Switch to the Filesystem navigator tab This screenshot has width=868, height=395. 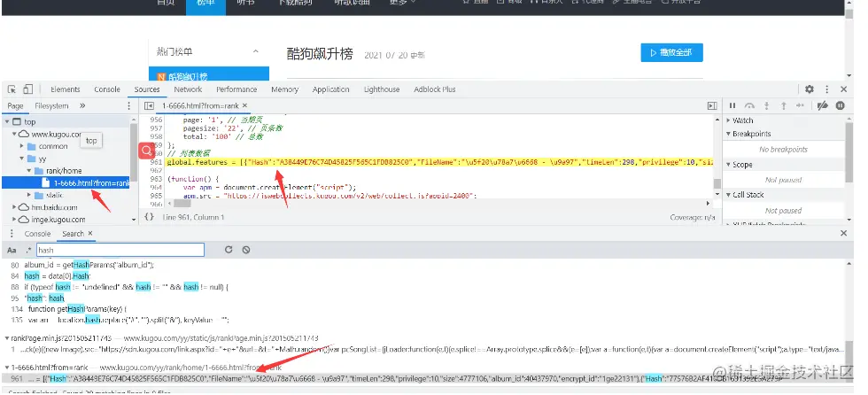(51, 105)
